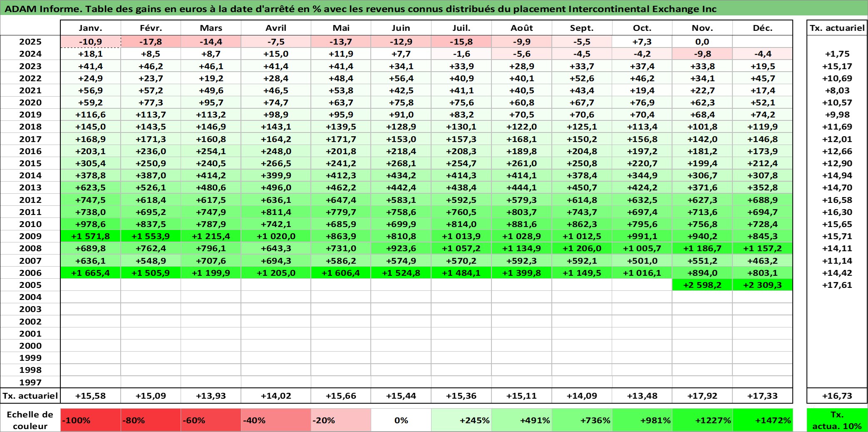Select cell +7,3 for October 2025
868x432 pixels.
(x=642, y=42)
